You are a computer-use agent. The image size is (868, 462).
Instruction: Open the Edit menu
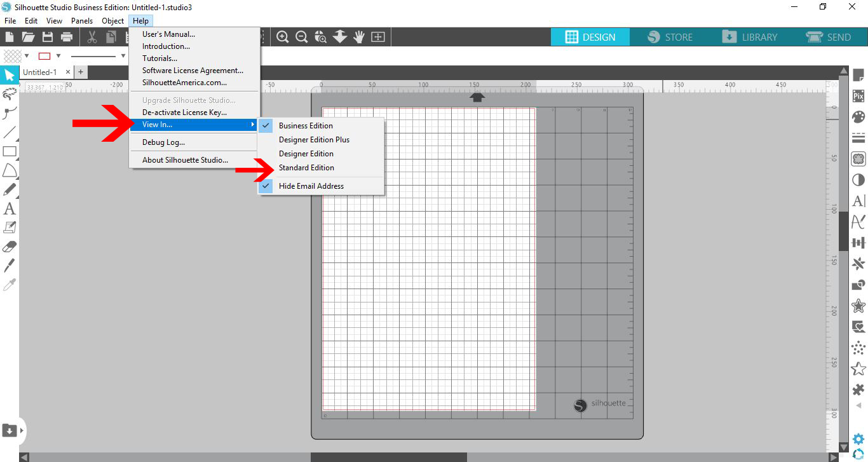click(31, 21)
